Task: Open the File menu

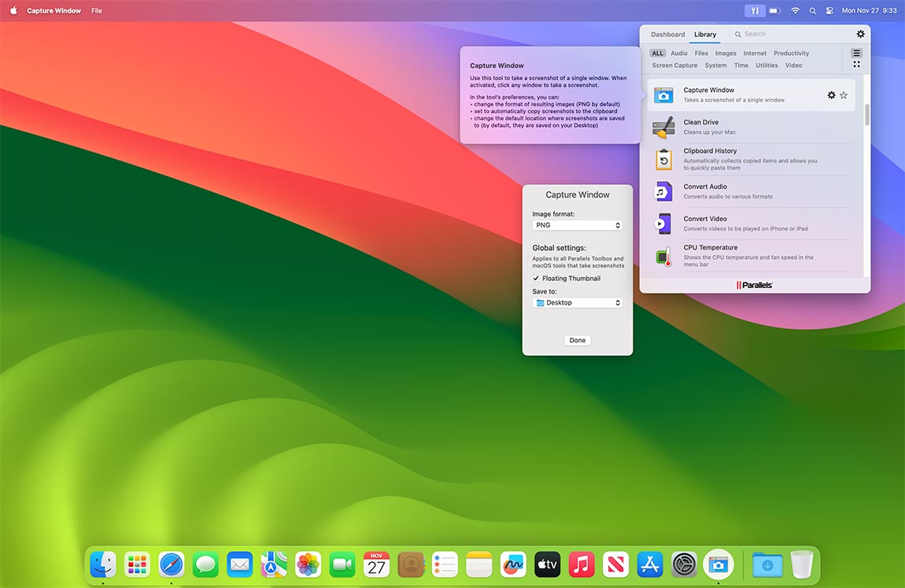Action: [x=96, y=11]
